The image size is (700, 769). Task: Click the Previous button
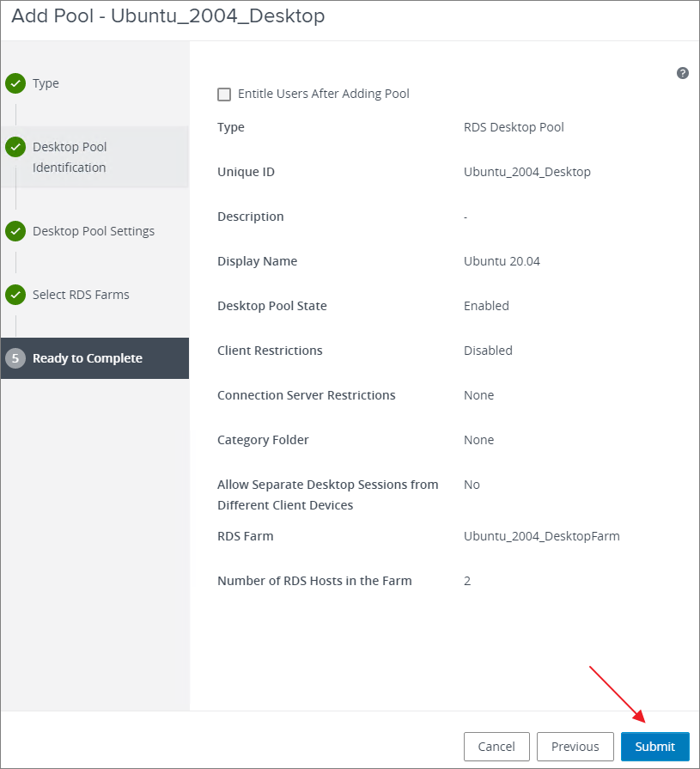[x=575, y=747]
